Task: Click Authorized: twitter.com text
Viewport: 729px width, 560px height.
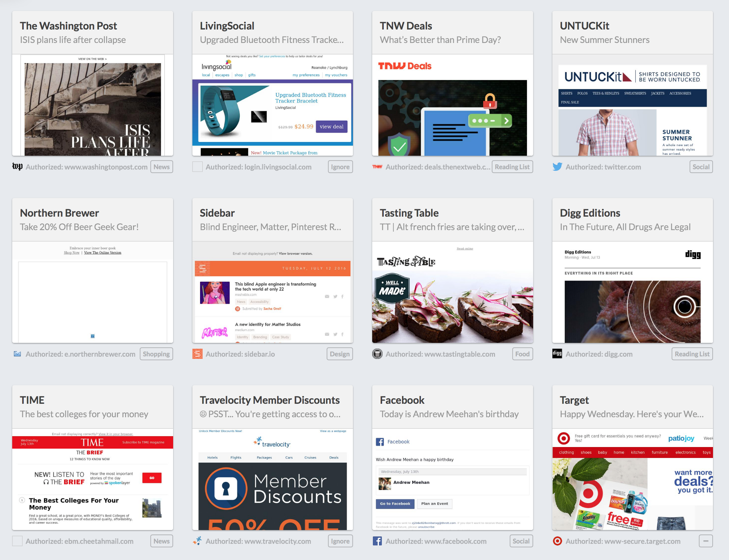Action: [603, 167]
